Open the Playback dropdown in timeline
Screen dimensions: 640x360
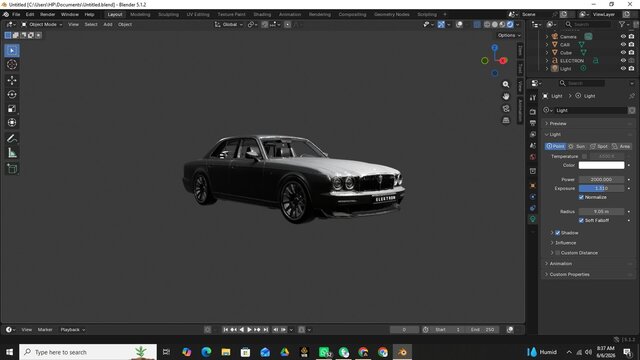pyautogui.click(x=73, y=330)
